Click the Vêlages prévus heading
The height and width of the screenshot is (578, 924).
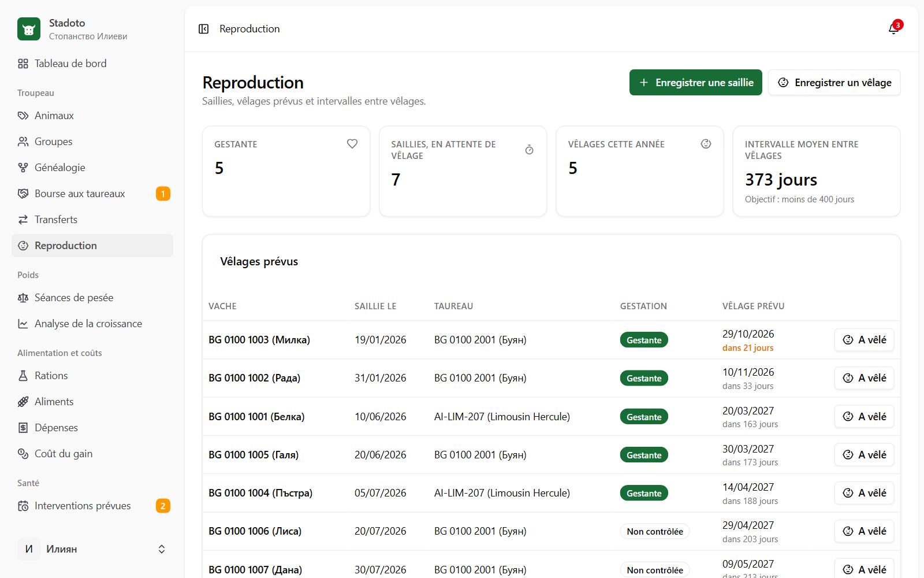point(259,261)
